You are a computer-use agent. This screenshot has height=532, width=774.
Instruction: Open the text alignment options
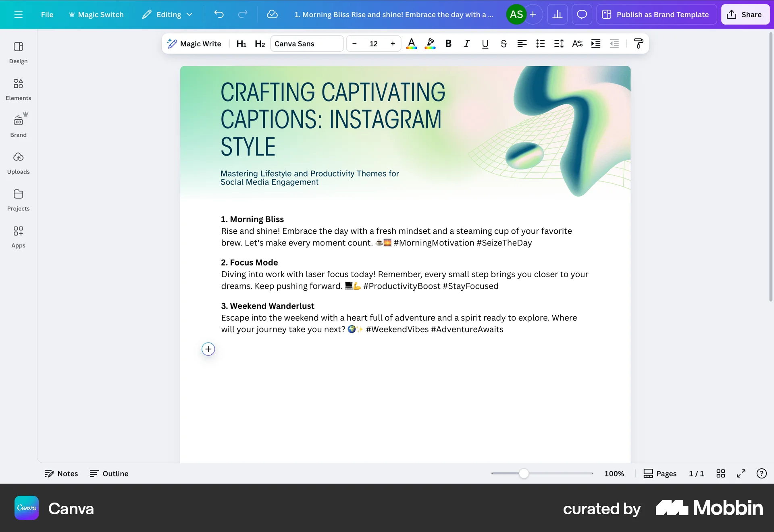coord(522,44)
